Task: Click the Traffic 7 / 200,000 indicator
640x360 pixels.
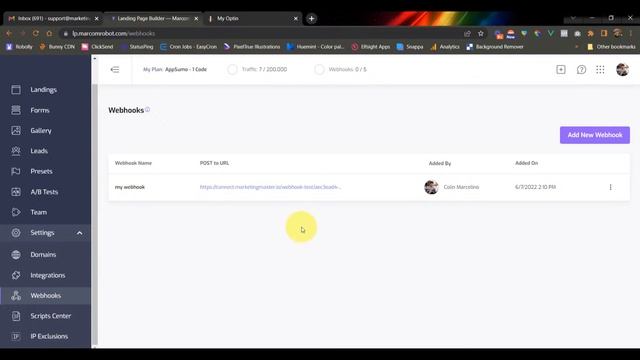Action: coord(257,69)
